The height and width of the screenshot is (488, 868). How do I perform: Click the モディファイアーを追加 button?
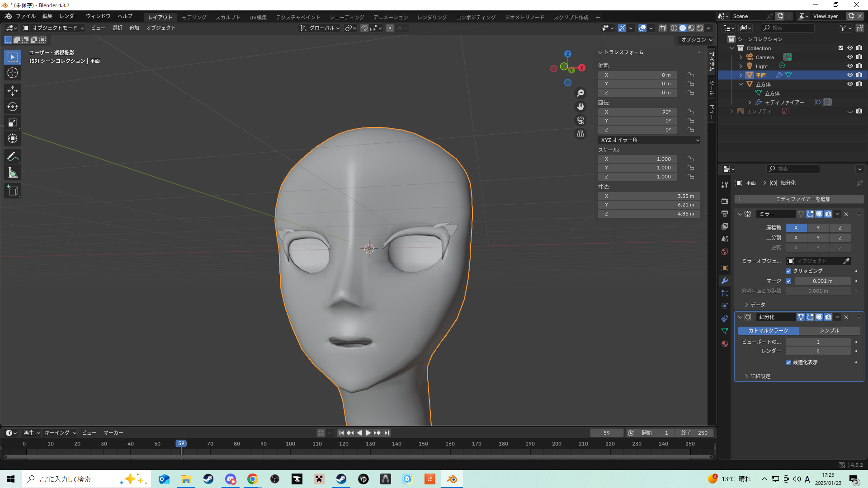coord(799,199)
